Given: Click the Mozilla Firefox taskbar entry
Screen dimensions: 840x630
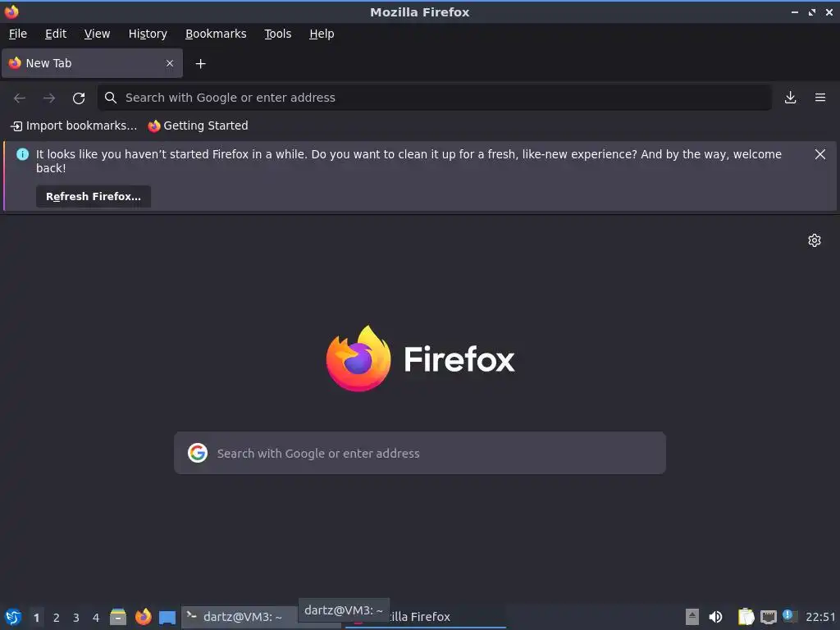Looking at the screenshot, I should [426, 617].
